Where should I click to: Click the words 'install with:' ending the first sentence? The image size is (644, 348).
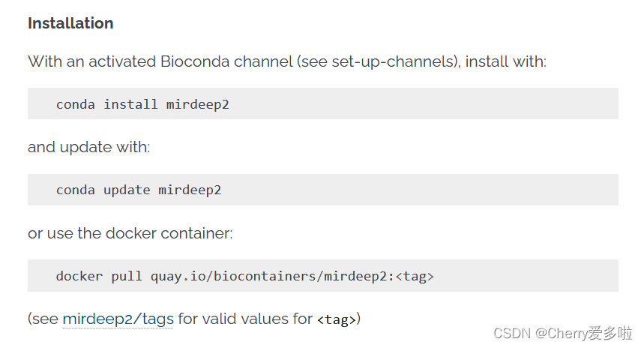(506, 61)
